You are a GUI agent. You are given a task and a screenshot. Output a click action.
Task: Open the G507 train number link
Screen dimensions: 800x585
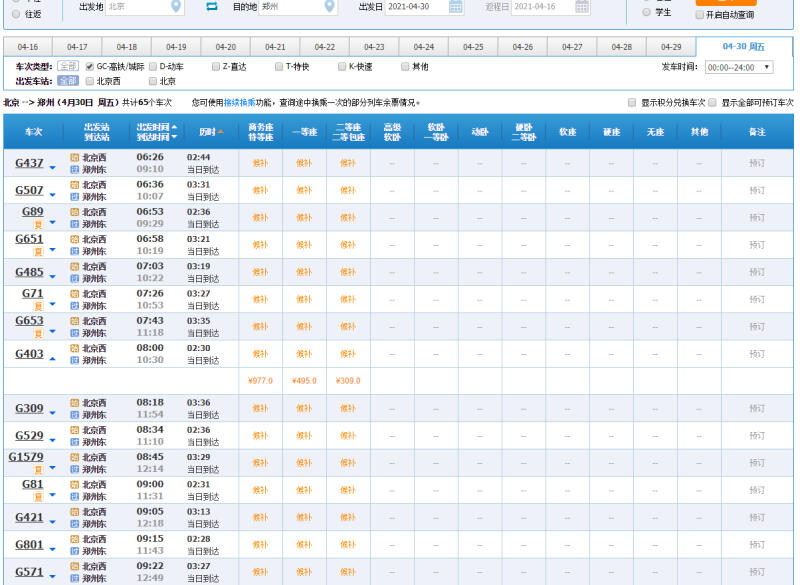coord(29,190)
